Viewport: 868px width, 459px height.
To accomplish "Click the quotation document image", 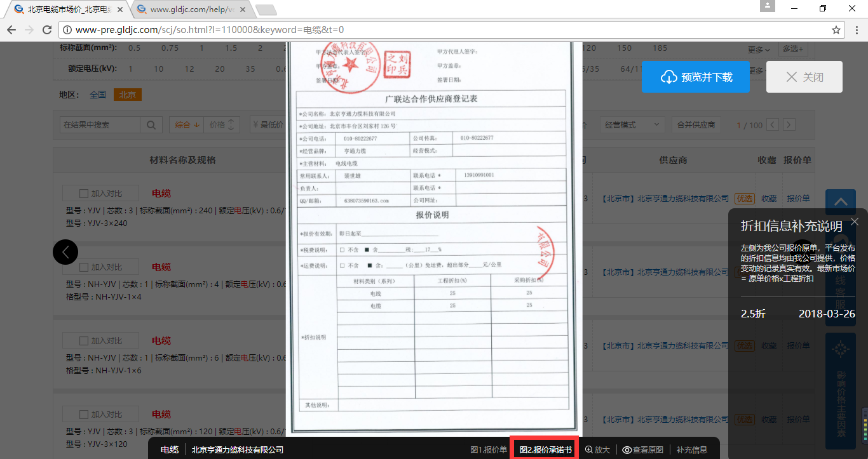I will coord(433,239).
